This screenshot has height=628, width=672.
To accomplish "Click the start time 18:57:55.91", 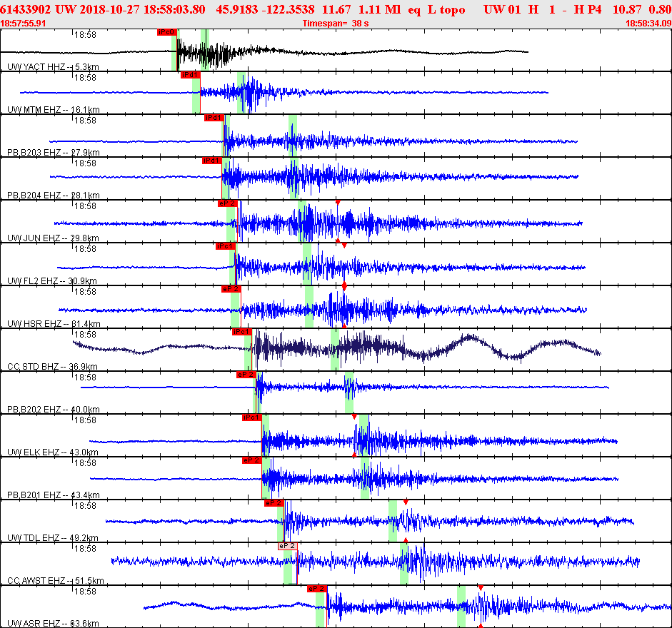I will tap(23, 23).
